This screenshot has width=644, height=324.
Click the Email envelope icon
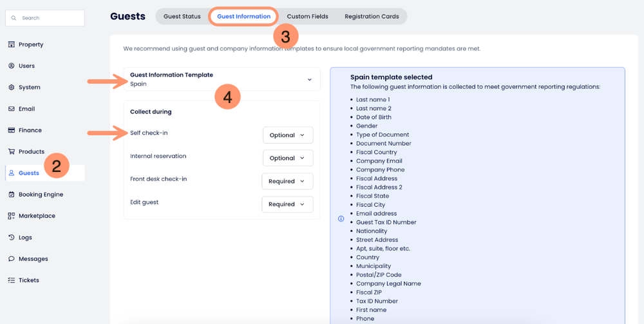(12, 109)
